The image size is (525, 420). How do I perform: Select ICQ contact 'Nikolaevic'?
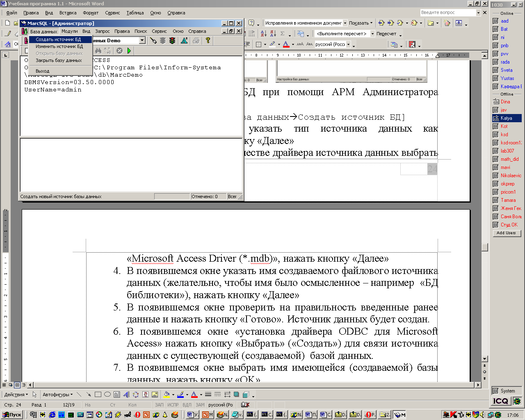coord(507,176)
